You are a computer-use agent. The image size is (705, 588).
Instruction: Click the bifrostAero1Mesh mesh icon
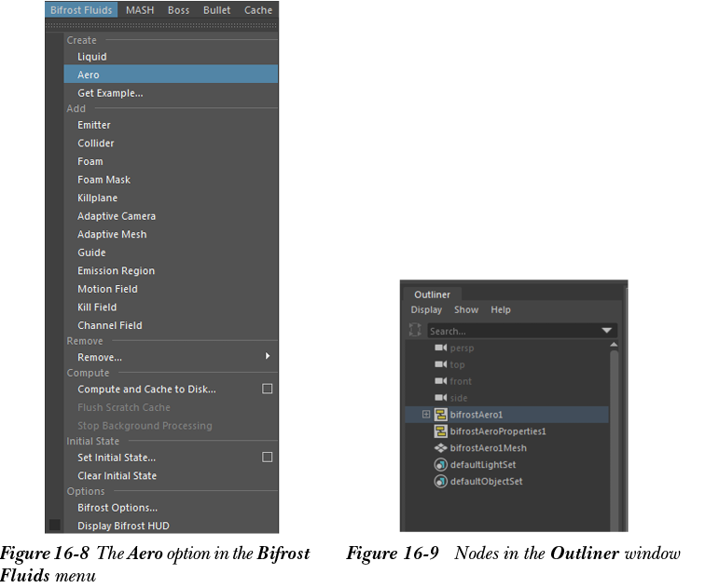point(441,448)
